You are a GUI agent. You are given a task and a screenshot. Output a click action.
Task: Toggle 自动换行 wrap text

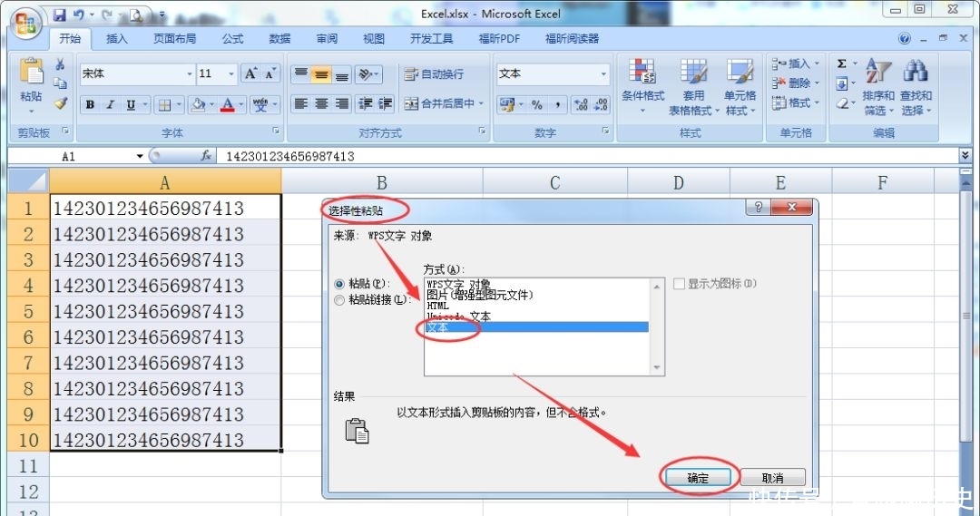(x=434, y=74)
